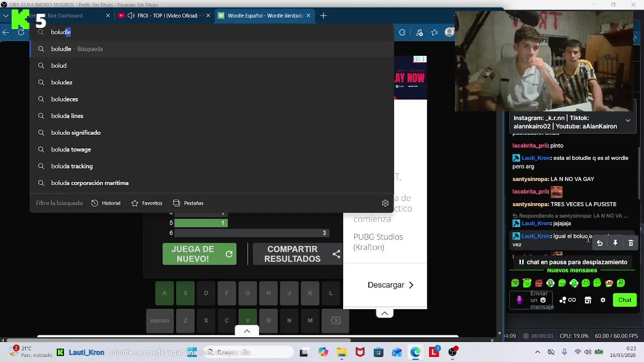Open the emoji picker smiley in message box

543,300
